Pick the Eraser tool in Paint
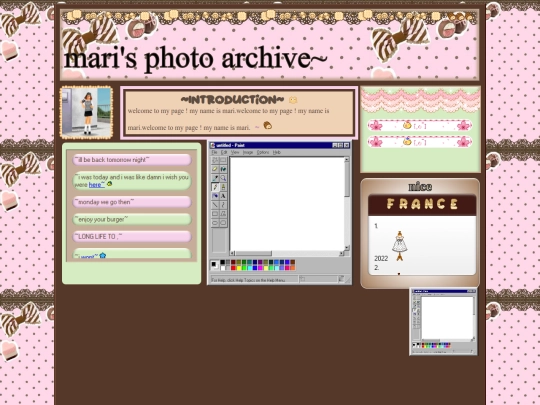540x405 pixels. (x=215, y=169)
